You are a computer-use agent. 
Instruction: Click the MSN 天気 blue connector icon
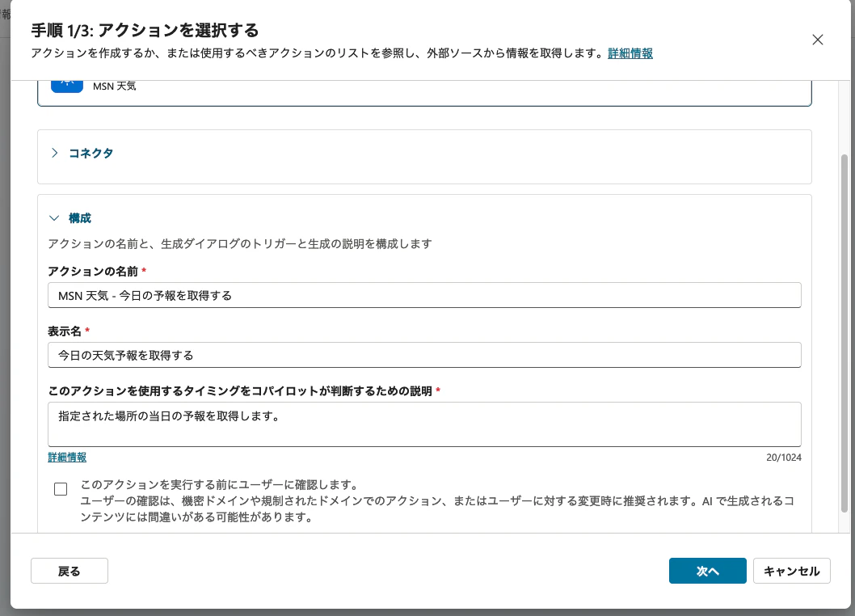[67, 86]
